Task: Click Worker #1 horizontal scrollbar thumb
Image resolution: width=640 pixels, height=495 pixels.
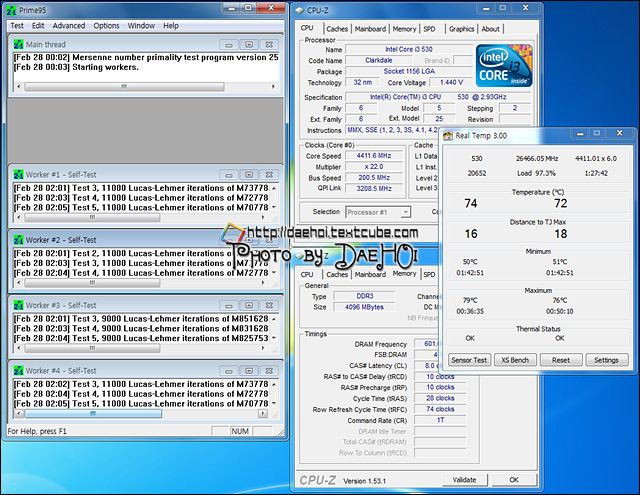Action: click(92, 218)
